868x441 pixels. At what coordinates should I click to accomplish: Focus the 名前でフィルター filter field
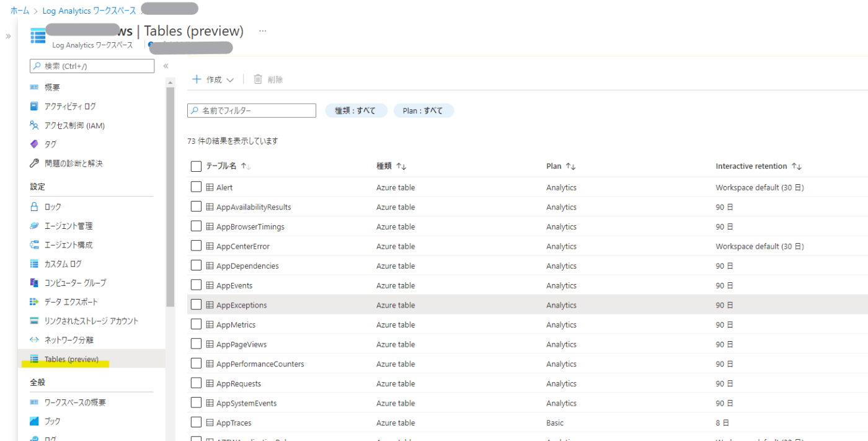(x=252, y=110)
